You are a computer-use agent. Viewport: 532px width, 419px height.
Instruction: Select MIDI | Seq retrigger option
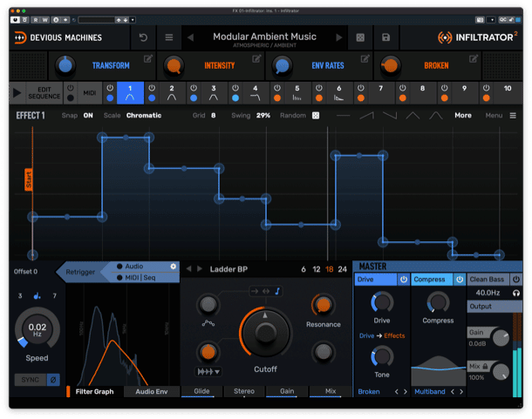click(119, 278)
